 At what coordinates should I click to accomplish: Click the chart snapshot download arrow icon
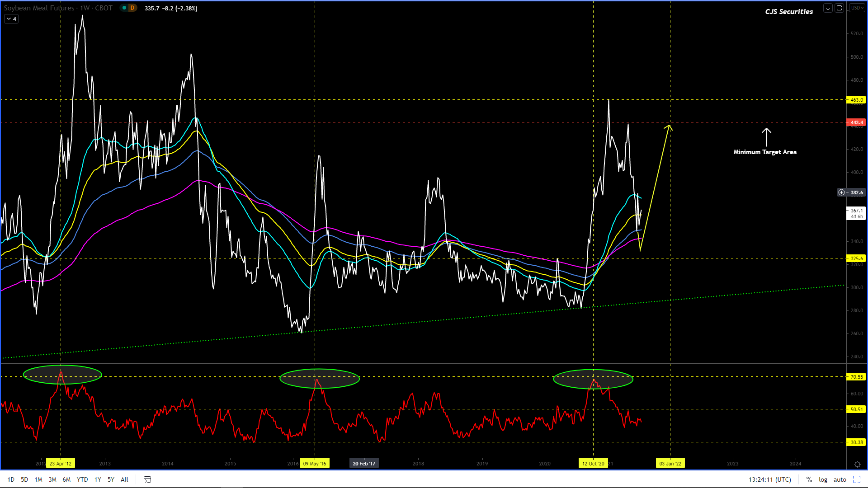pos(828,8)
